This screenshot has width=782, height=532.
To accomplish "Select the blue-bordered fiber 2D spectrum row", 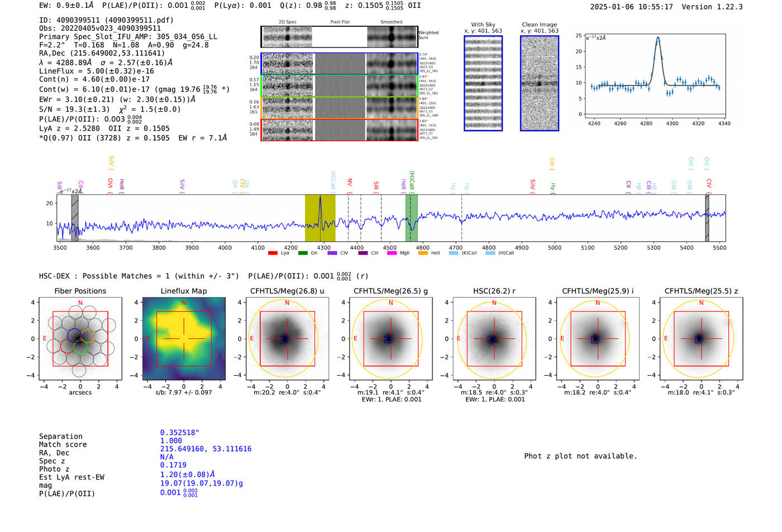I will coord(339,64).
